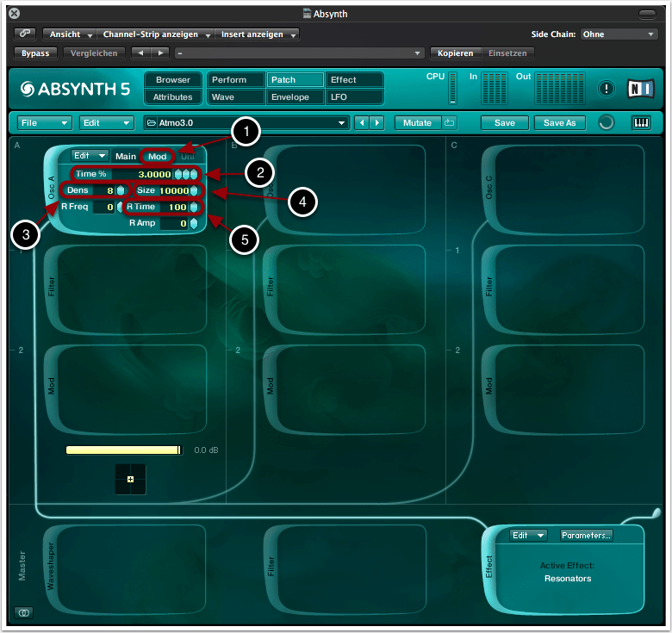Click the folder icon beside Mutate
This screenshot has height=633, width=672.
pos(449,123)
